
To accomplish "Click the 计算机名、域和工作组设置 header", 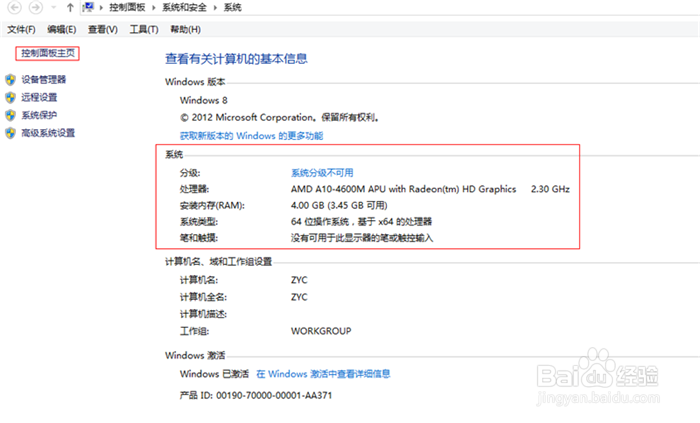I will tap(219, 262).
